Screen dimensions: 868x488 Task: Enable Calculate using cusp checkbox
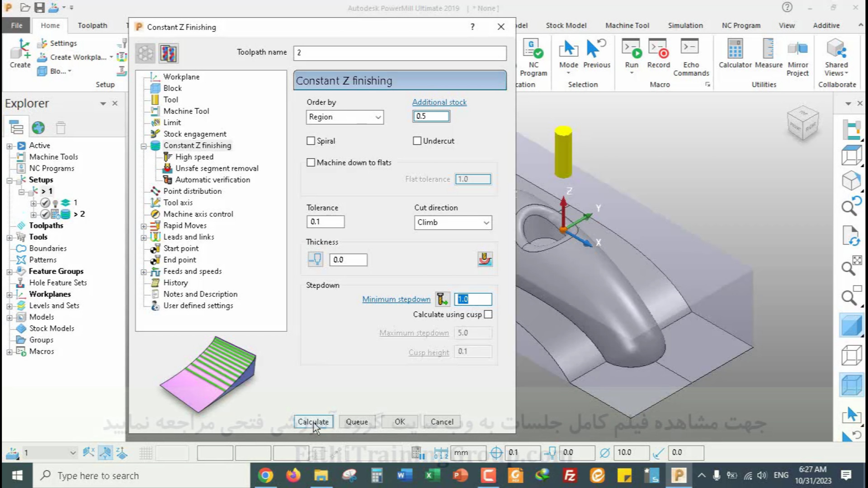488,314
